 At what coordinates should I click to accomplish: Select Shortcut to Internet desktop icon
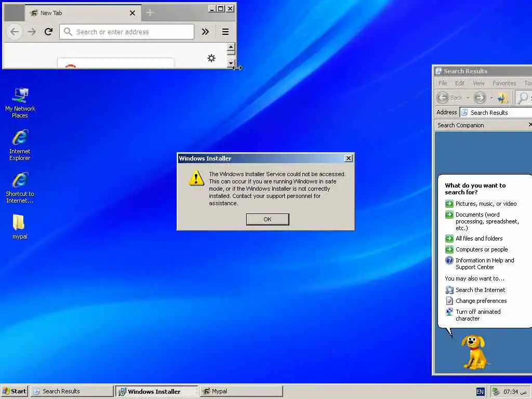tap(20, 188)
